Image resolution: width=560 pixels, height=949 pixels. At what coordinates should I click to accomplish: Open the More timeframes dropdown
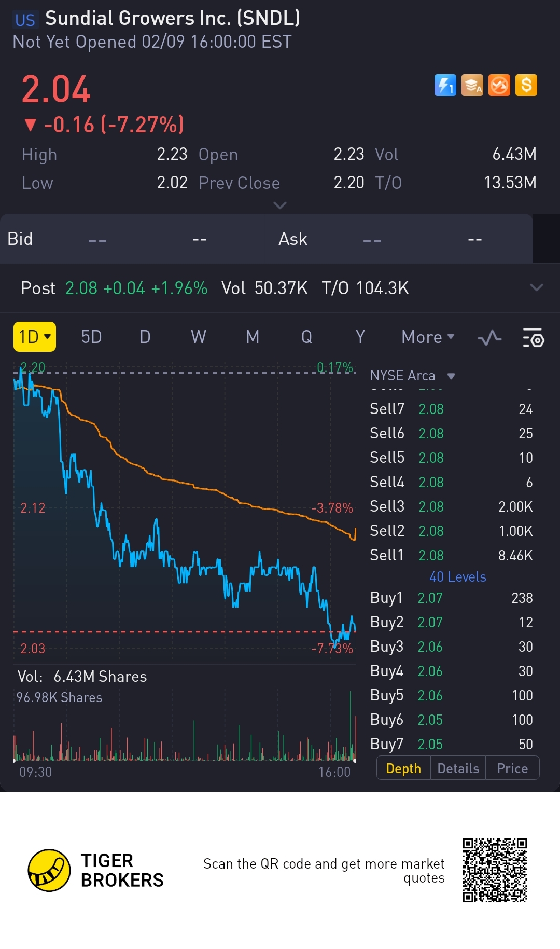coord(428,337)
